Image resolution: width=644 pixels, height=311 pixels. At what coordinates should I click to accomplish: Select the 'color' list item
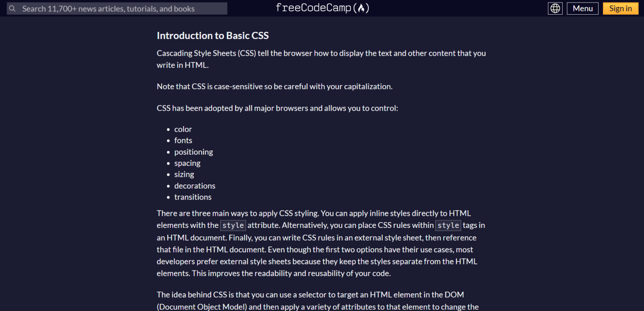[183, 129]
